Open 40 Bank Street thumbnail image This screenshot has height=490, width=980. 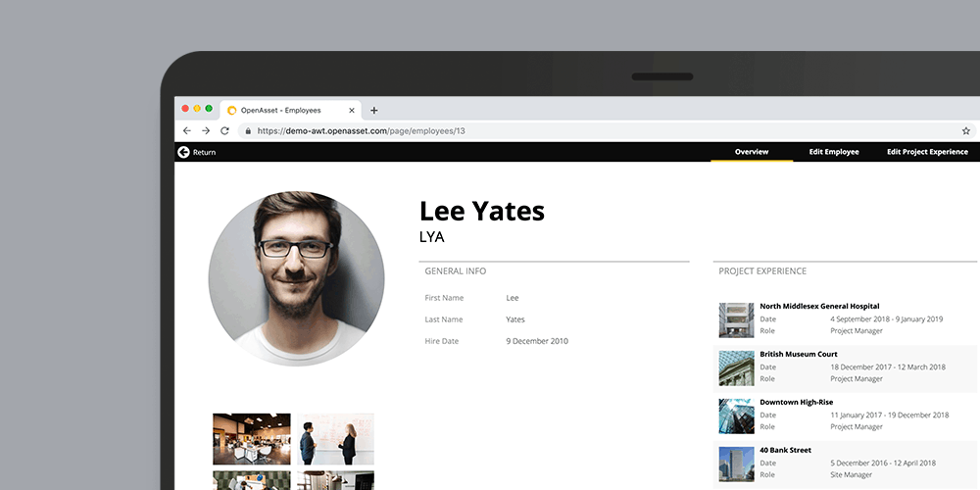point(736,464)
